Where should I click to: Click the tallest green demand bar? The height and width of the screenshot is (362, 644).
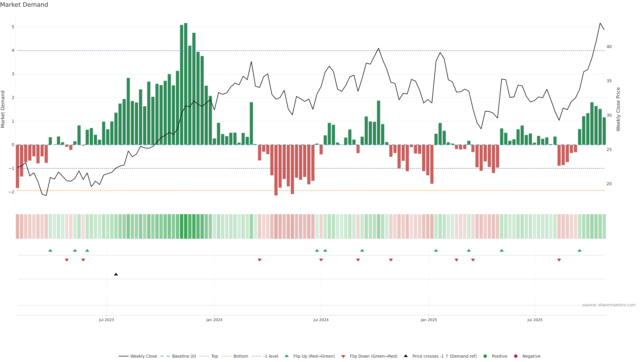tap(185, 84)
